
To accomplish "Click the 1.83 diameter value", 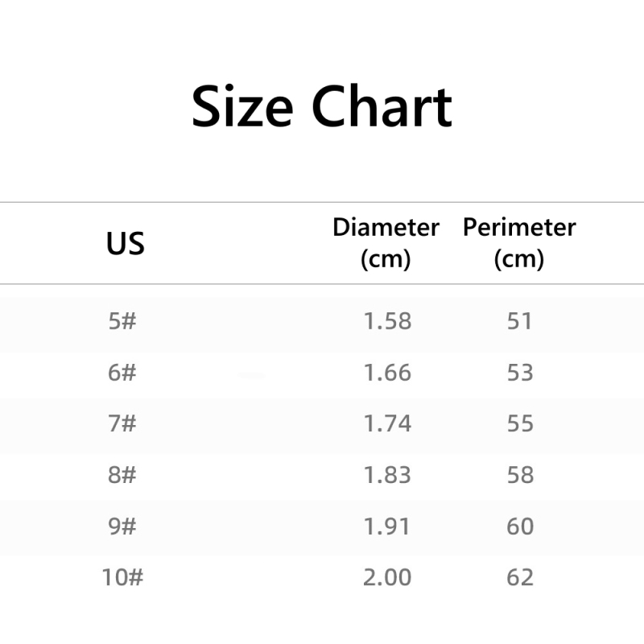I will 387,475.
